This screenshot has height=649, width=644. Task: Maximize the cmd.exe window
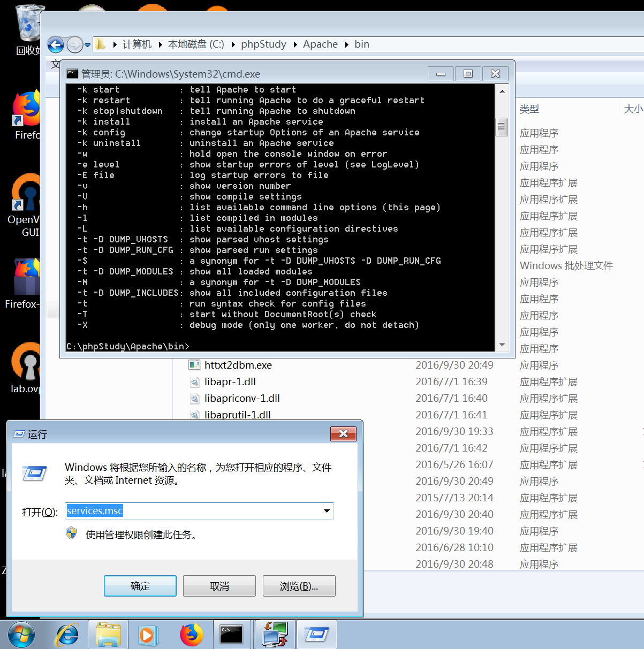[x=468, y=74]
